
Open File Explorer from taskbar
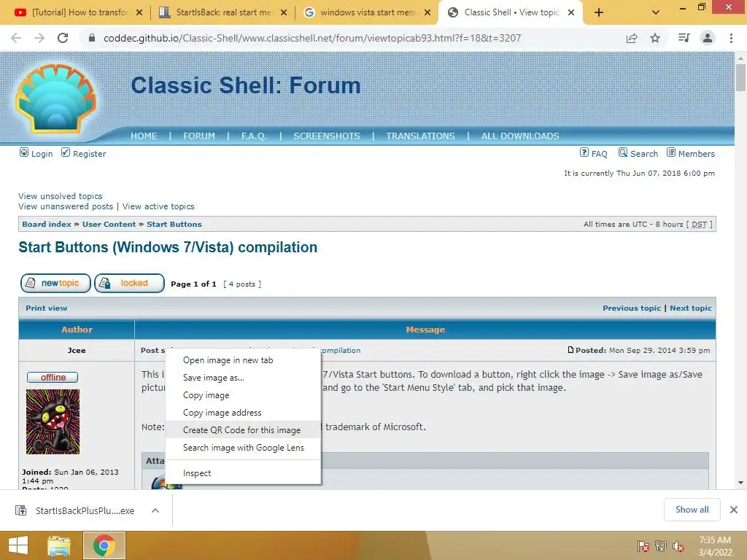[x=59, y=545]
